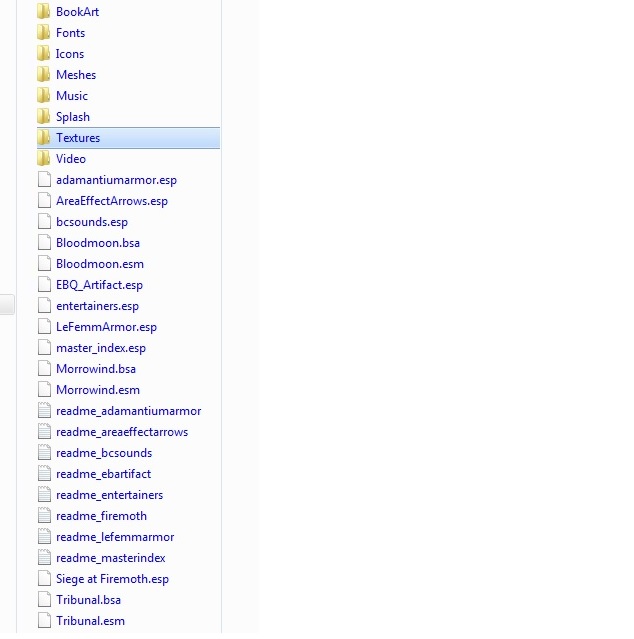Click the readme_lefemmarmor file name

click(x=115, y=537)
